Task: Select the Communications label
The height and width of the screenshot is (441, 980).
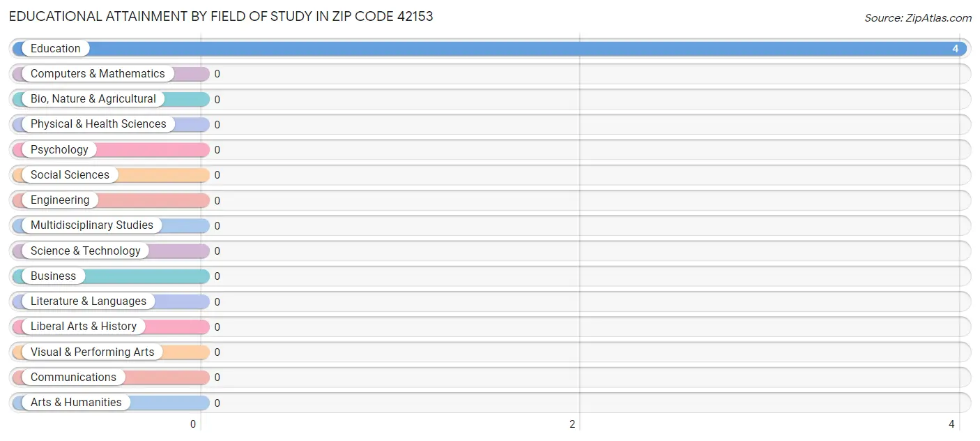Action: [73, 378]
